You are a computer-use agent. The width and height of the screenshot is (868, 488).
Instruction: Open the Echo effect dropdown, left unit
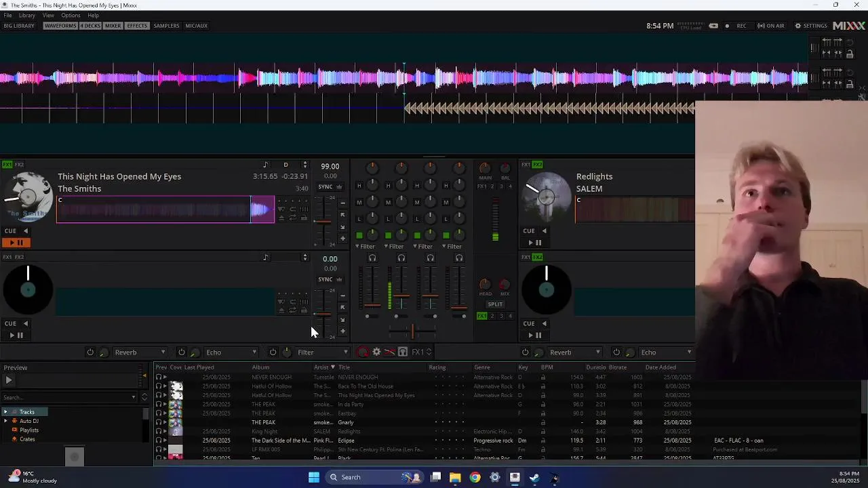coord(231,352)
